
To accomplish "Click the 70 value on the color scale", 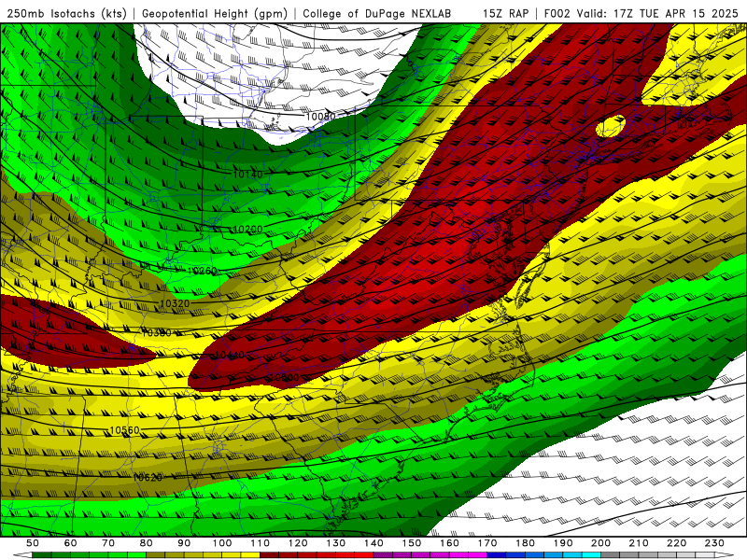I will point(108,543).
